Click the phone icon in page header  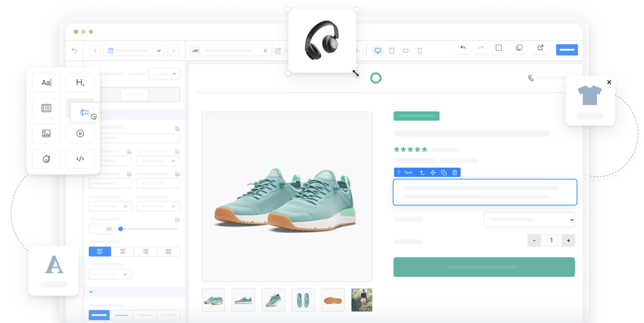pos(531,78)
